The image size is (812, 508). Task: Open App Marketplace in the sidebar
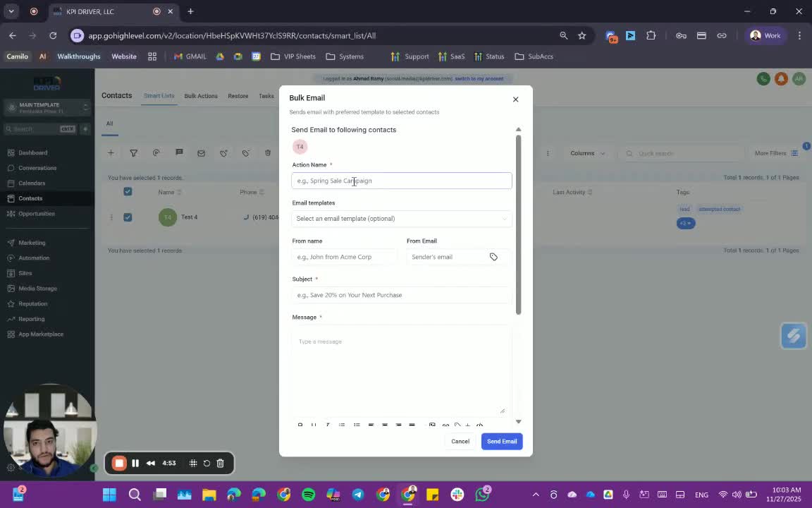click(x=40, y=334)
